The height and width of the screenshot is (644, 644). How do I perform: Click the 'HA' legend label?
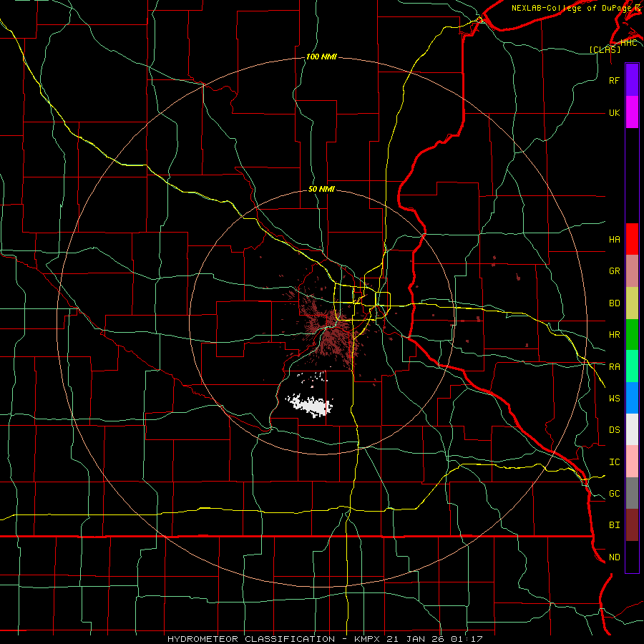(614, 239)
